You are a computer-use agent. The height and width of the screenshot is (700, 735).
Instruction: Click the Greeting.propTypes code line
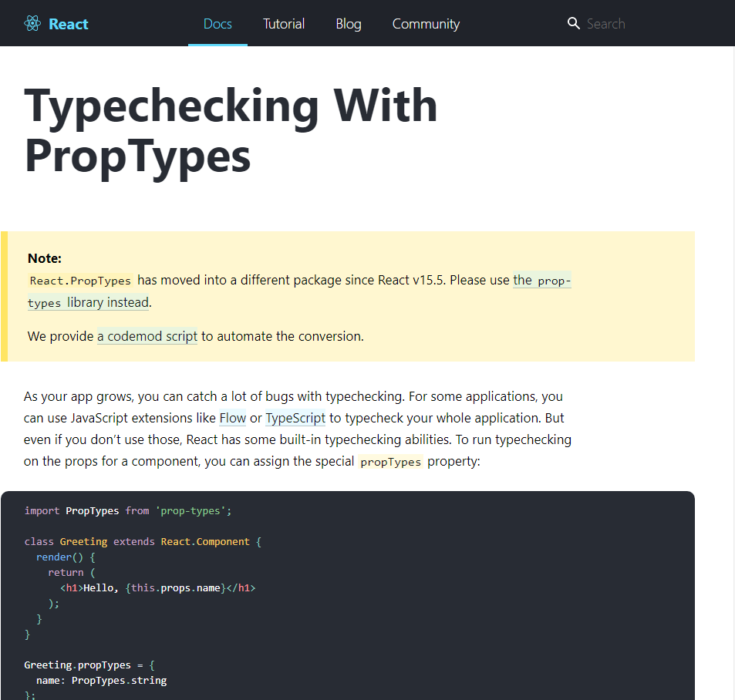(89, 665)
